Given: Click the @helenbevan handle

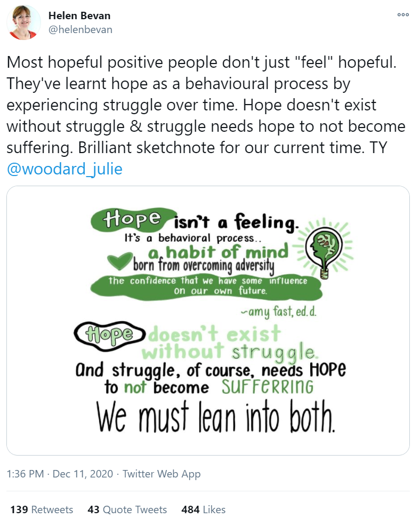Looking at the screenshot, I should click(x=80, y=29).
